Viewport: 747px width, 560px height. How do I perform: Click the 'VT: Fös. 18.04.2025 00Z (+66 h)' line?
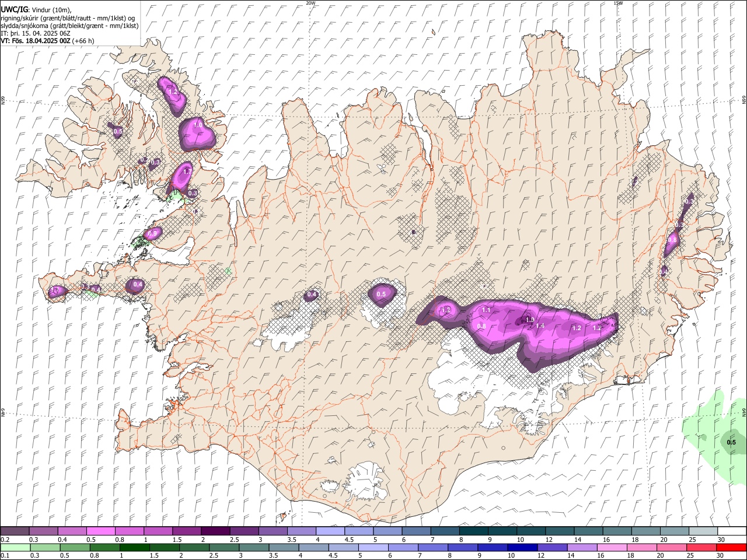tap(47, 41)
